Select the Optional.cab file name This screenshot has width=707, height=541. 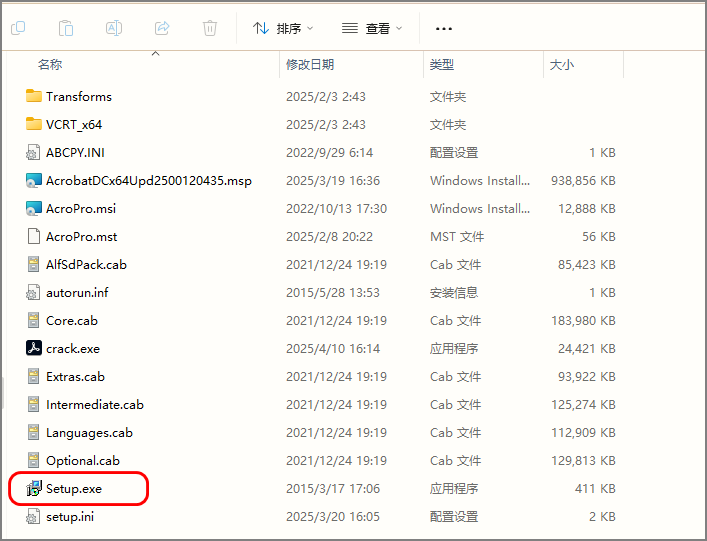[x=83, y=460]
